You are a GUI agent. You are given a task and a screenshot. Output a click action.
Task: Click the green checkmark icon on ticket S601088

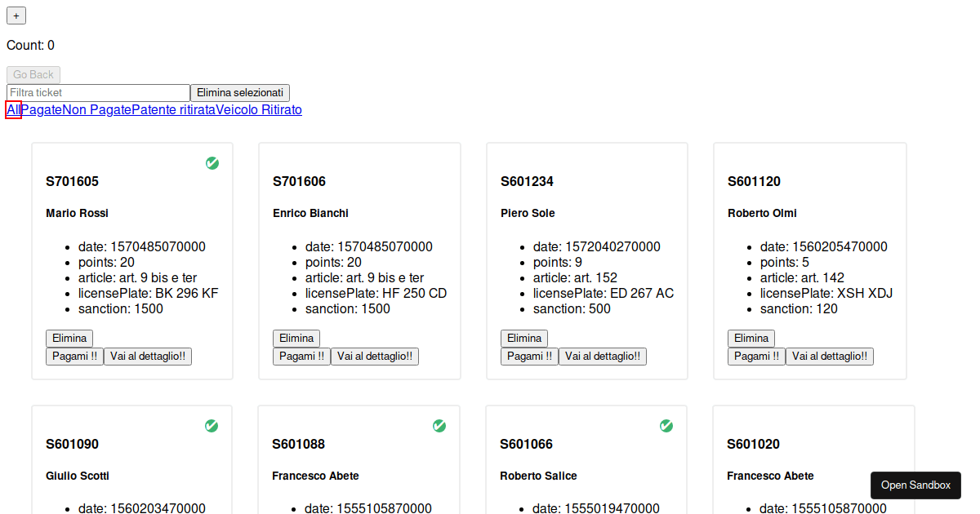click(x=439, y=426)
